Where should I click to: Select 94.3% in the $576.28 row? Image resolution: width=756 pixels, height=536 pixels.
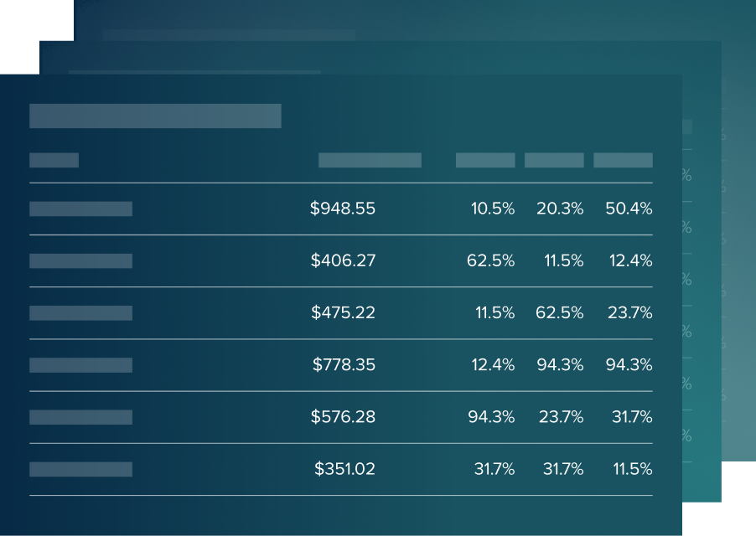point(490,416)
